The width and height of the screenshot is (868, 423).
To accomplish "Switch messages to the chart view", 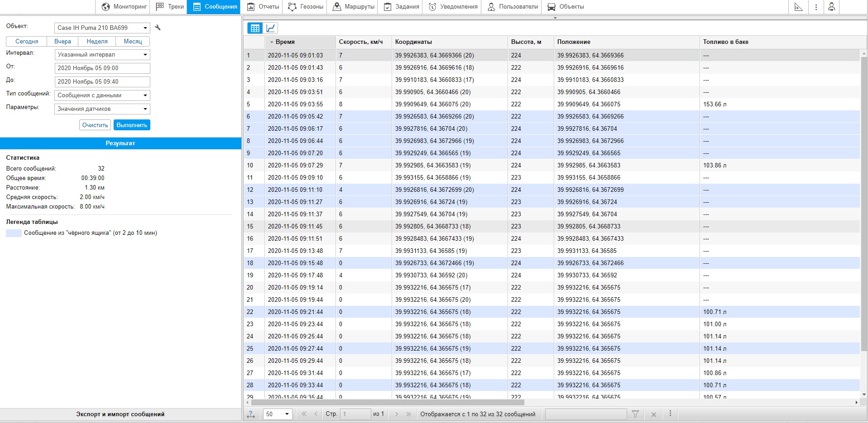I will pos(270,28).
